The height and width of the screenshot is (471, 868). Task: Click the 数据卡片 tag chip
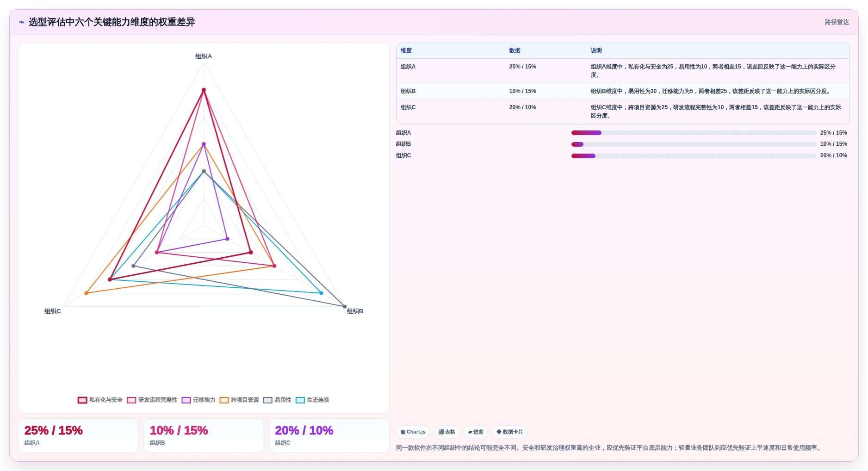coord(510,432)
